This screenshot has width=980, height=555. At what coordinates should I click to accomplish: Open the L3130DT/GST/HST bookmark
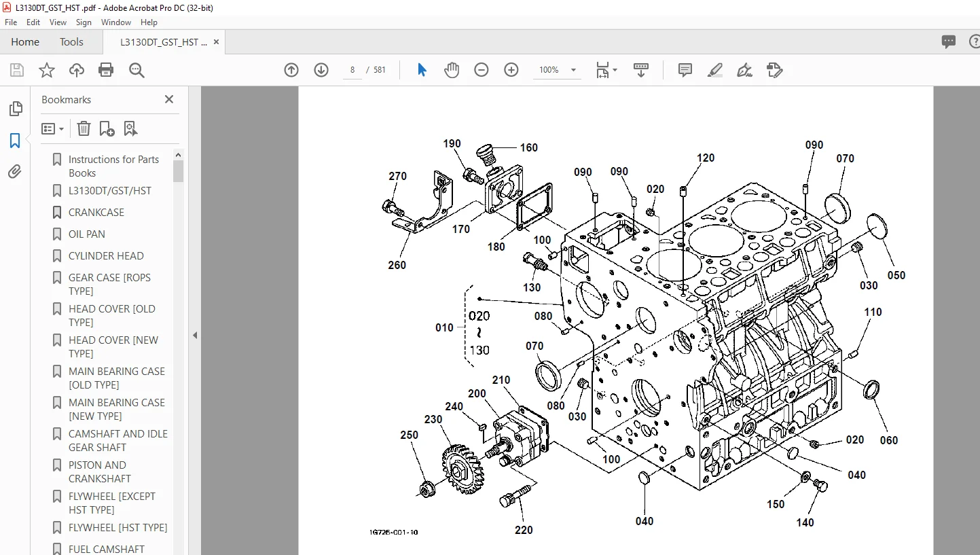pyautogui.click(x=110, y=190)
